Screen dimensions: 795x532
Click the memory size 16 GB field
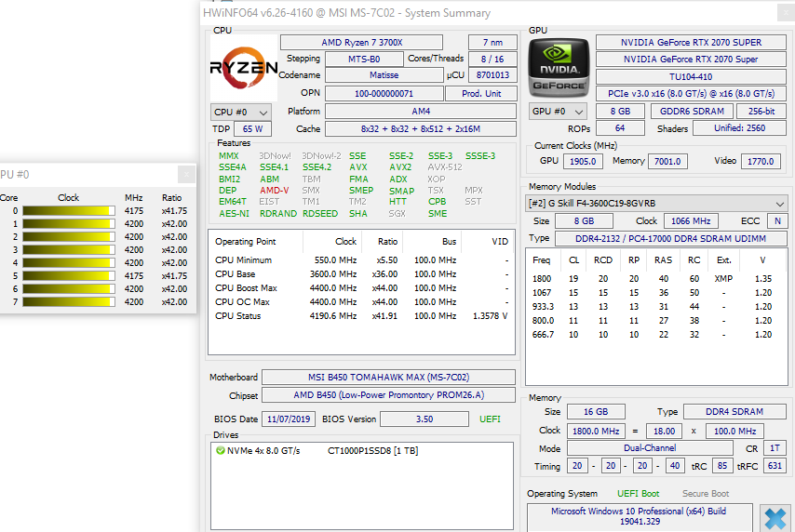pyautogui.click(x=595, y=411)
